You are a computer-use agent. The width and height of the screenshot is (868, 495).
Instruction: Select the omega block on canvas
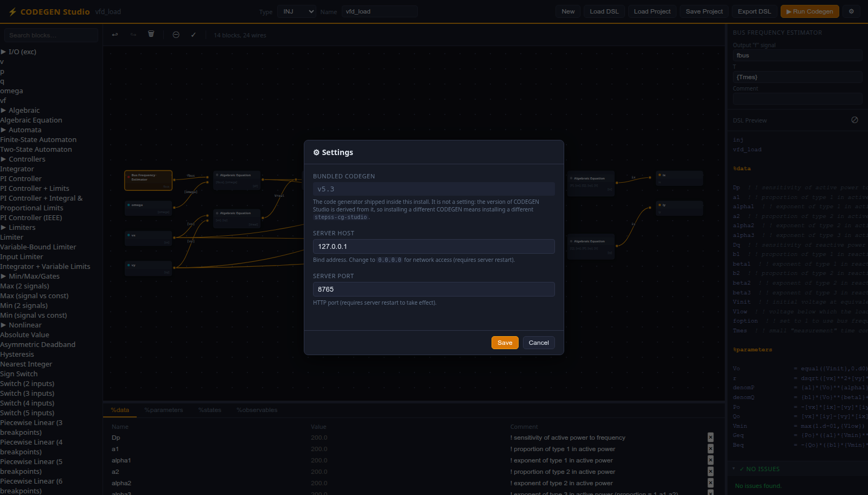point(149,208)
